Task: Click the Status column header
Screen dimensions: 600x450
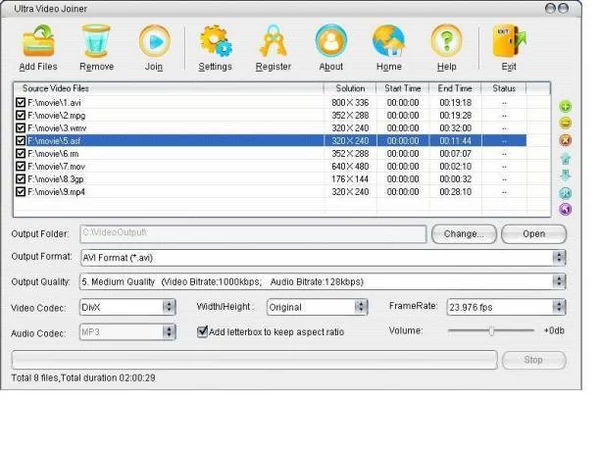Action: click(x=504, y=88)
